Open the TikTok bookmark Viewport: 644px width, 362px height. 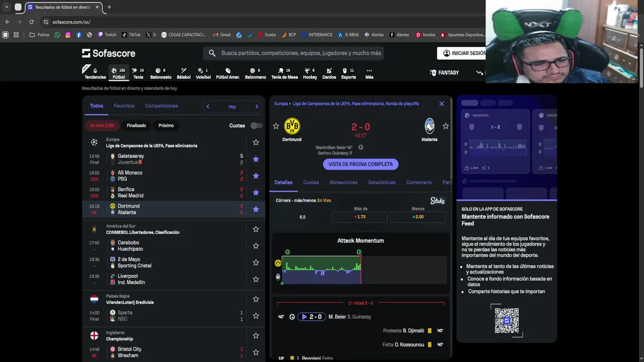point(131,35)
